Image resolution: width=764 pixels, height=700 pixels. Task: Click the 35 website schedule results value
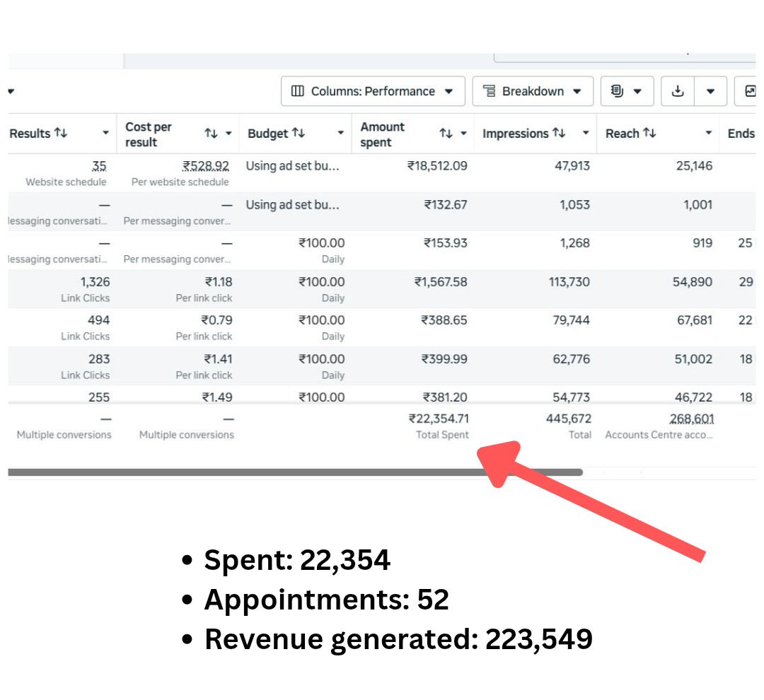[99, 166]
